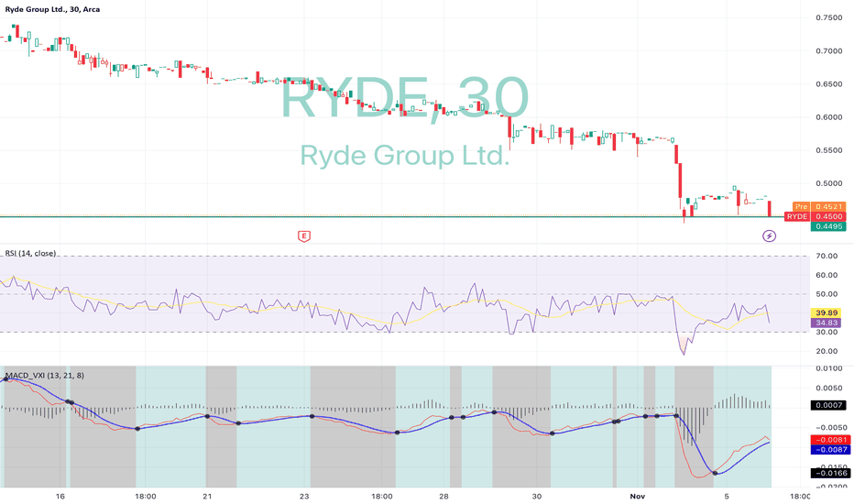
Task: Click the 60.00 RSI axis label
Action: [x=827, y=275]
